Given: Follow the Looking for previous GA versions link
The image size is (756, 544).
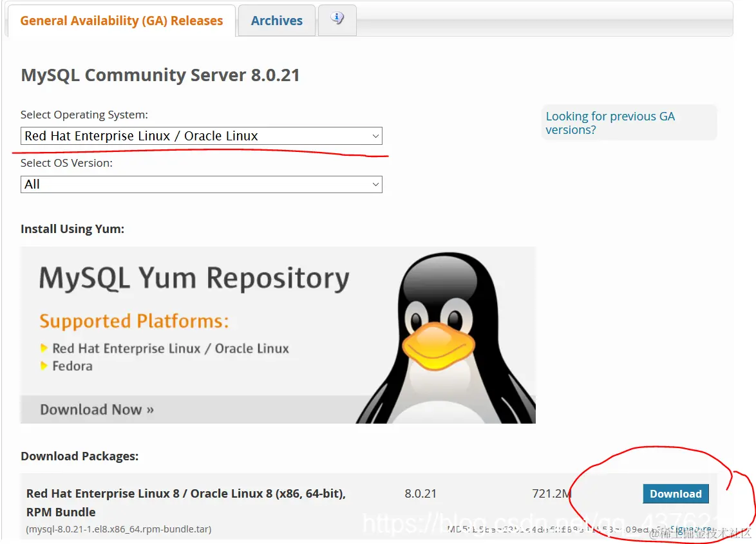Looking at the screenshot, I should (610, 123).
